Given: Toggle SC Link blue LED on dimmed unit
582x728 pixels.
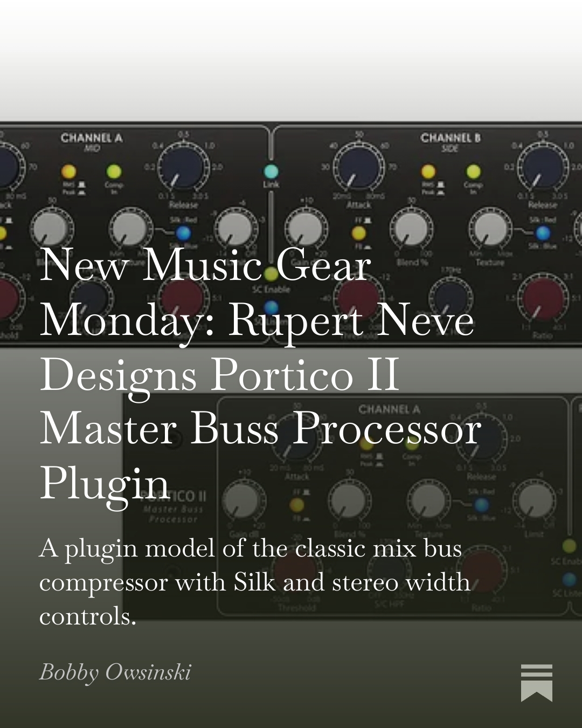Looking at the screenshot, I should [570, 580].
